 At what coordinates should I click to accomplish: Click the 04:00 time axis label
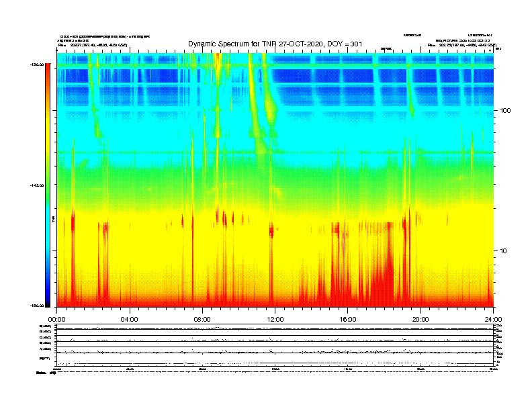pos(130,320)
